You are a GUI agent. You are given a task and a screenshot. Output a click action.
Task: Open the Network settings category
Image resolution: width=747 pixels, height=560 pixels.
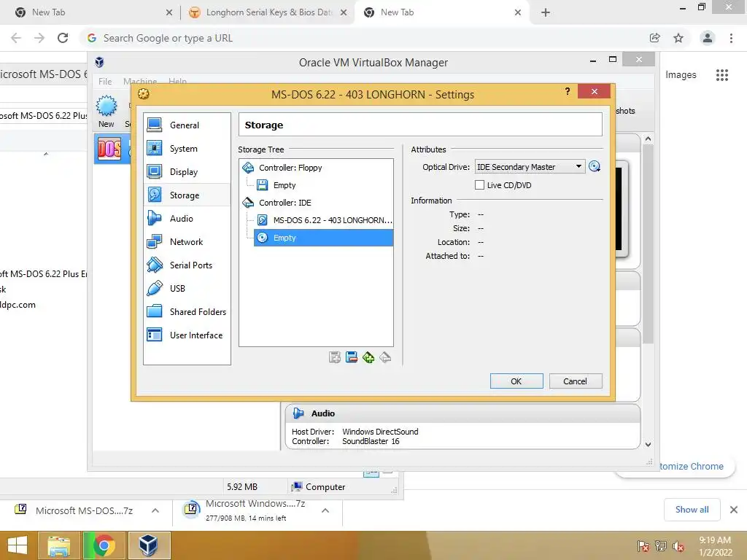click(187, 242)
